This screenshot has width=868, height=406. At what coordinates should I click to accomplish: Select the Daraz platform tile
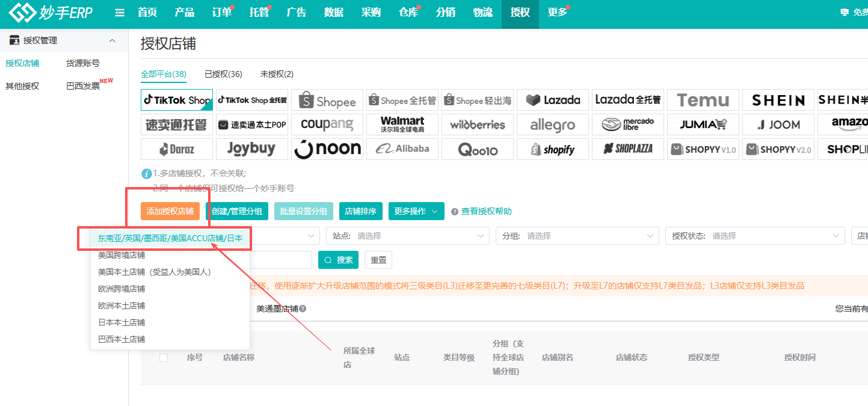[176, 149]
